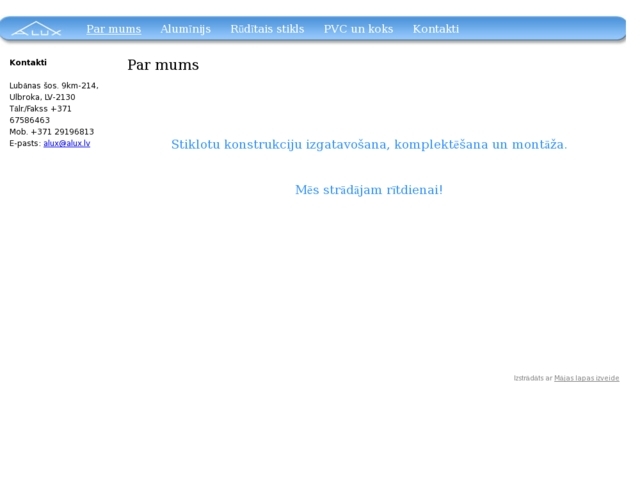Click the alux@alux.lv email link
640x480 pixels.
click(67, 143)
